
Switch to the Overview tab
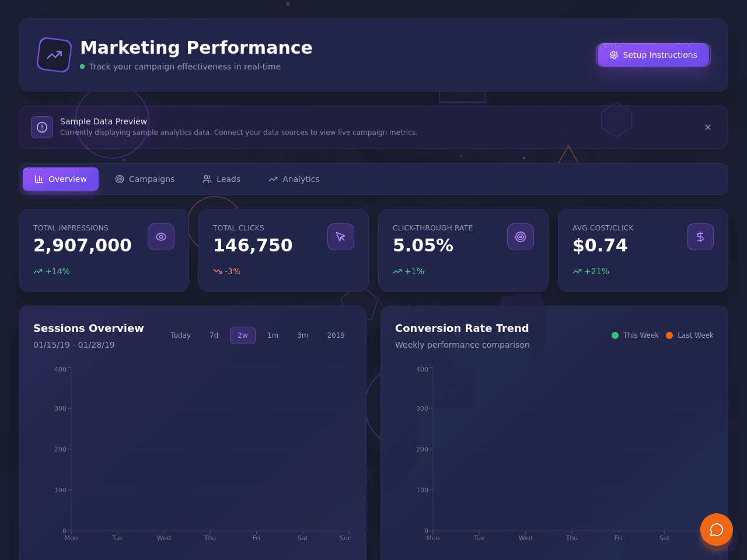pos(61,179)
